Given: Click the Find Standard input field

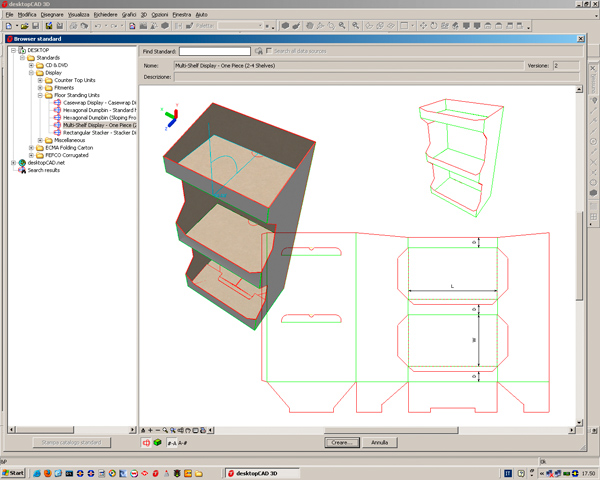Looking at the screenshot, I should [x=215, y=51].
